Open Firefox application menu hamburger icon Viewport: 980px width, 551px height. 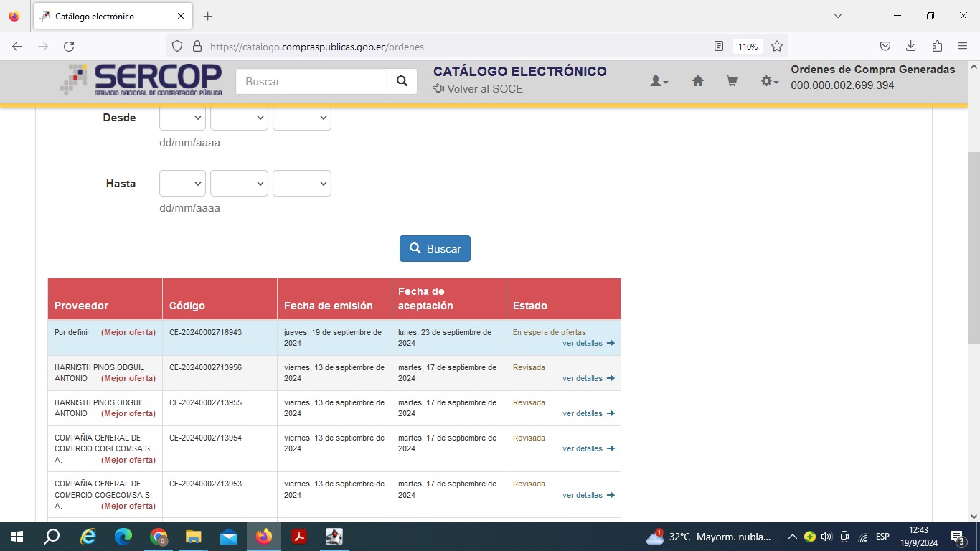click(963, 47)
